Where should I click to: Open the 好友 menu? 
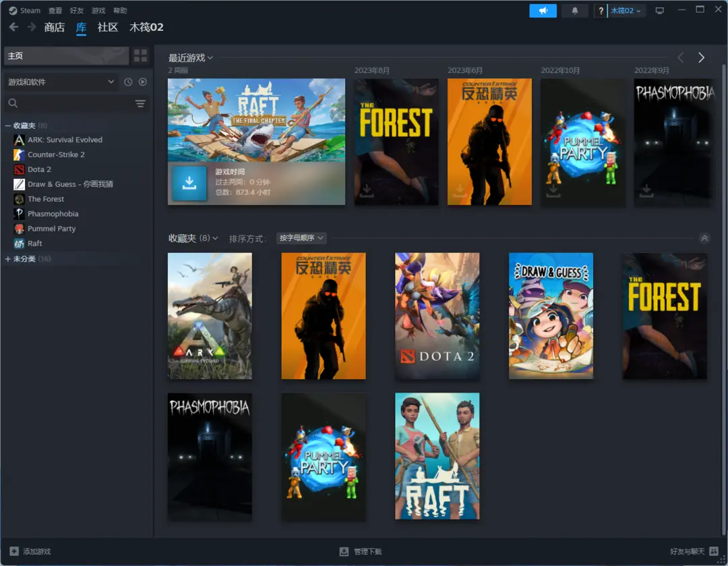coord(77,11)
